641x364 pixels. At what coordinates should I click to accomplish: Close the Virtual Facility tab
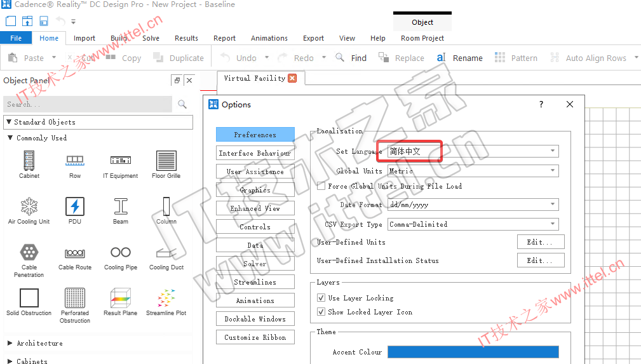(x=292, y=78)
